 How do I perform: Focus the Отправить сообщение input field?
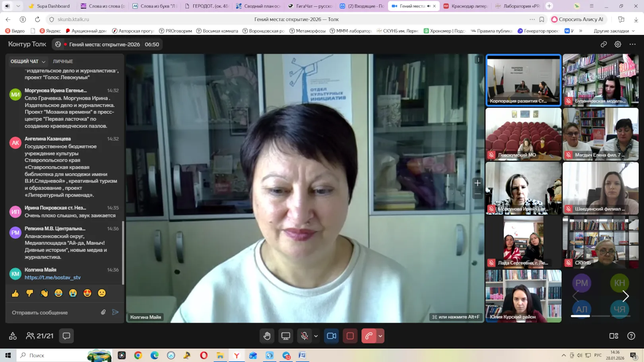[x=55, y=312]
